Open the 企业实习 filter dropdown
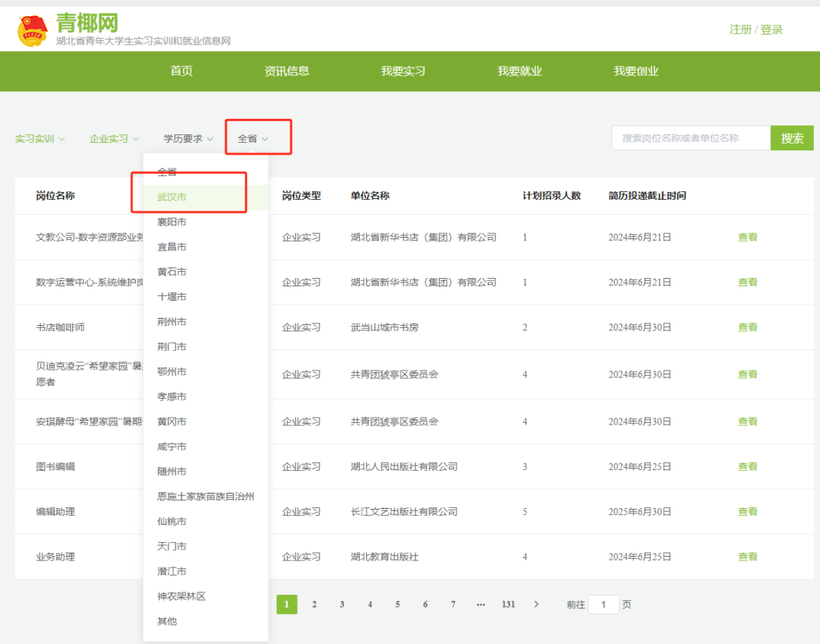Viewport: 820px width, 644px height. point(115,139)
